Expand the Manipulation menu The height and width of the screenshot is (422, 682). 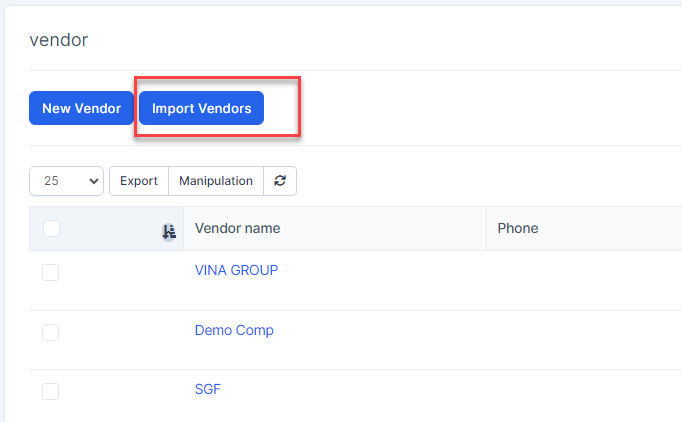tap(216, 181)
